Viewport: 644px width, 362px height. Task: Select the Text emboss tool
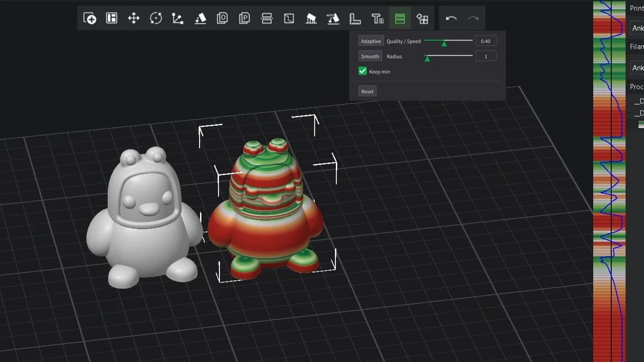coord(377,19)
